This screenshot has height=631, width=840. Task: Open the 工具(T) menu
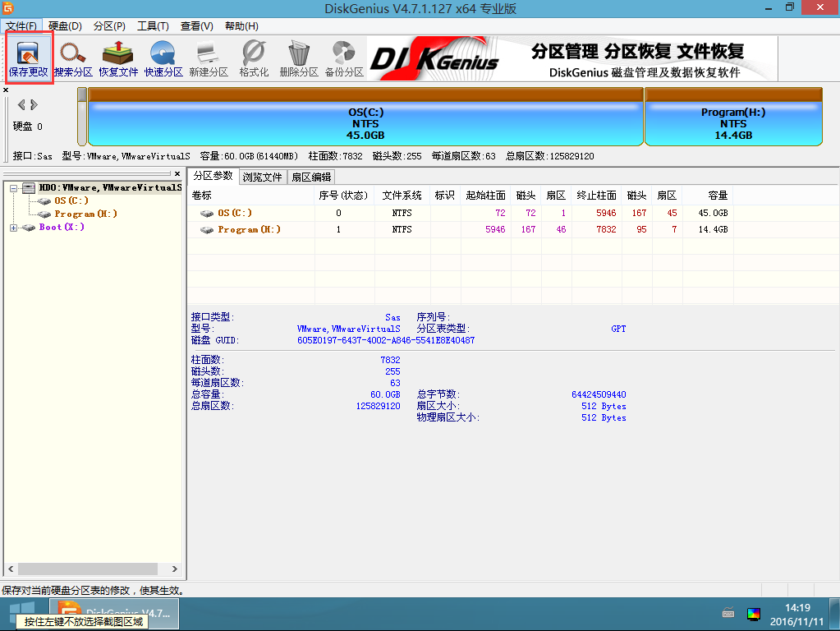click(x=153, y=26)
